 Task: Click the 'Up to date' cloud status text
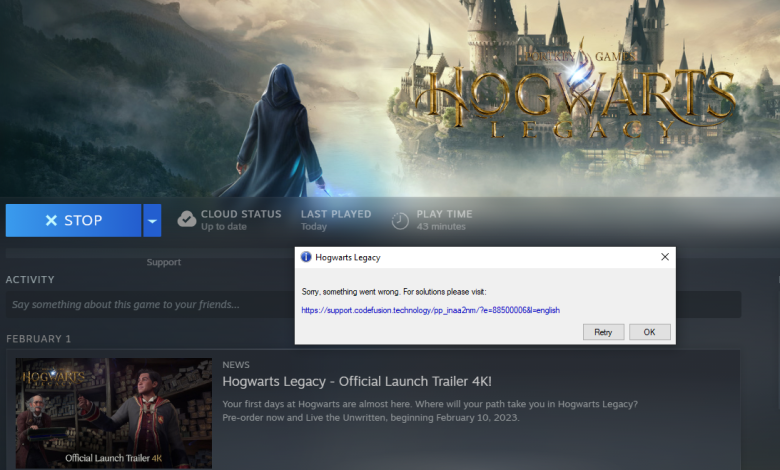(223, 226)
